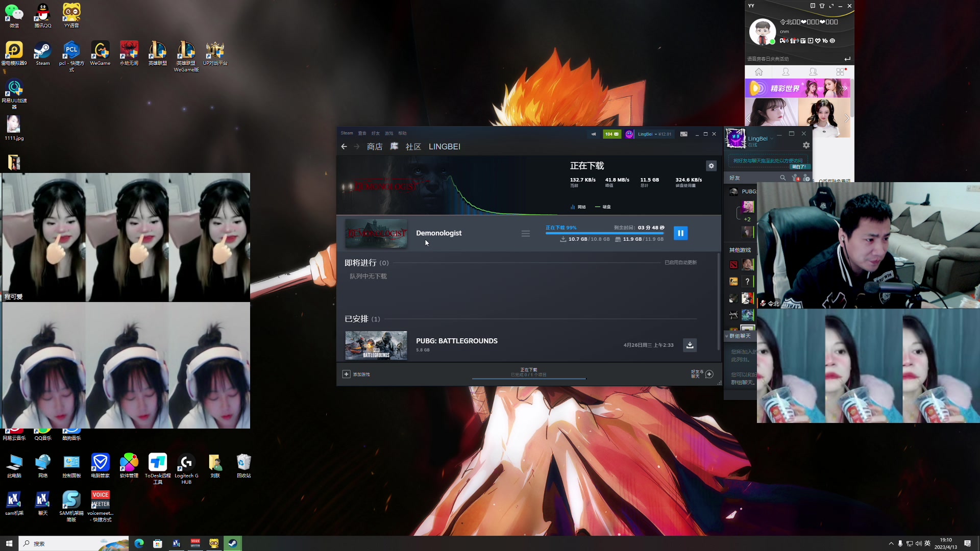Click the YY feedback message icon
980x551 pixels.
[813, 6]
